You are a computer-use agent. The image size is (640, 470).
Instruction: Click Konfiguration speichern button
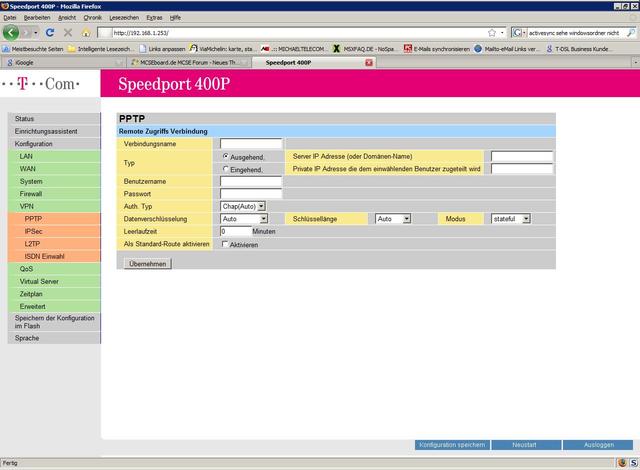pos(452,445)
